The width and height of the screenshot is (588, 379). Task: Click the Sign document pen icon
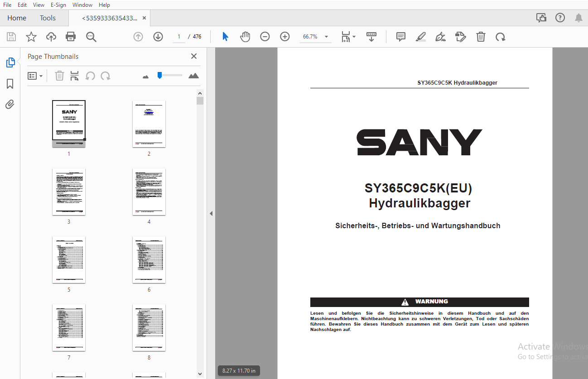(440, 37)
